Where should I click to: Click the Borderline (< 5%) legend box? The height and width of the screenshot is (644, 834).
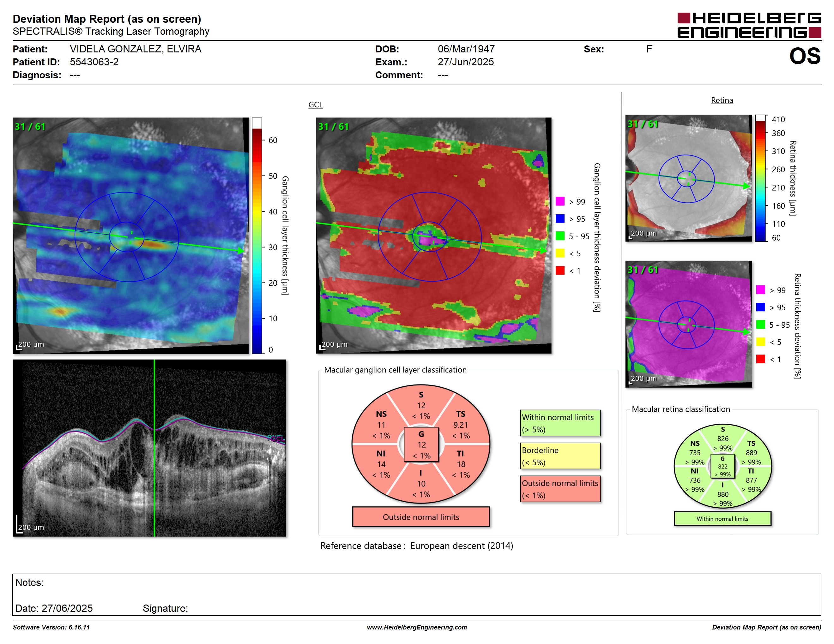560,456
